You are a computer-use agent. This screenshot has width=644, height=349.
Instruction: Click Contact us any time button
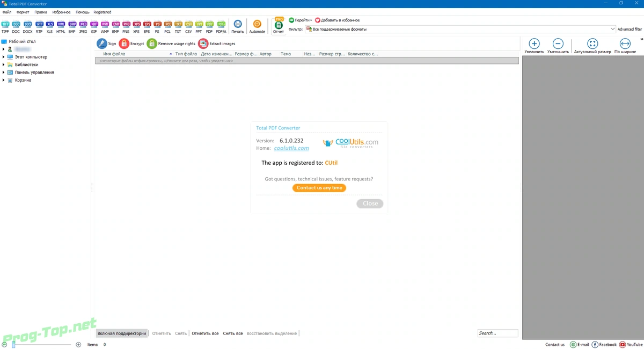click(319, 188)
